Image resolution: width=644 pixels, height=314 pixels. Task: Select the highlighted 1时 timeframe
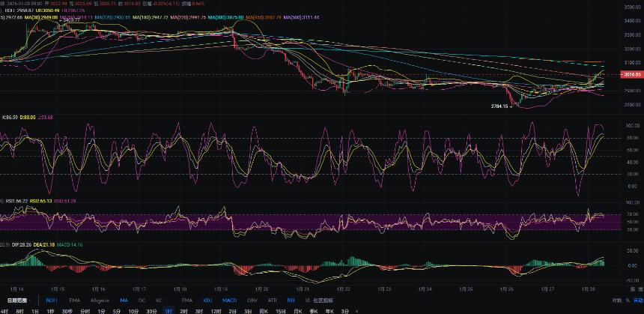168,311
